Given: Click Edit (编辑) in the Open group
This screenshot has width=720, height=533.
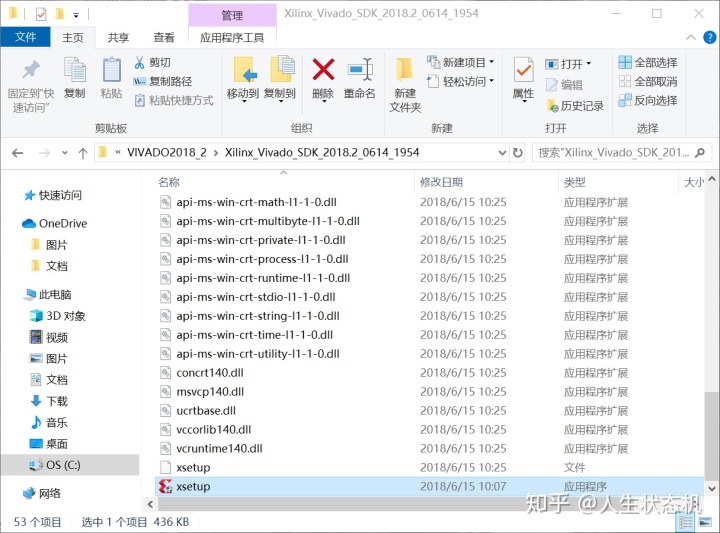Looking at the screenshot, I should point(564,84).
